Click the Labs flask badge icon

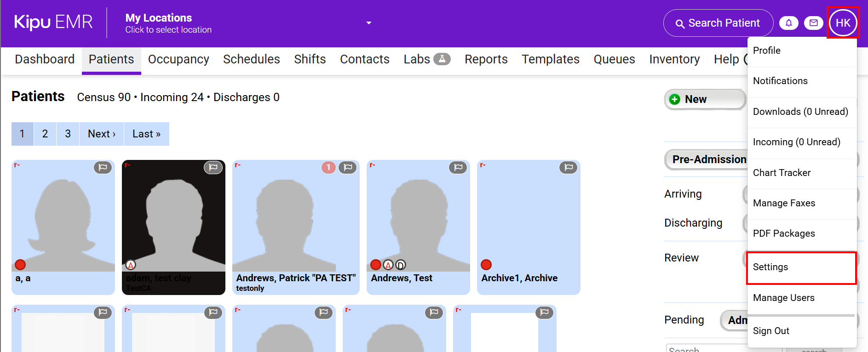click(x=442, y=59)
